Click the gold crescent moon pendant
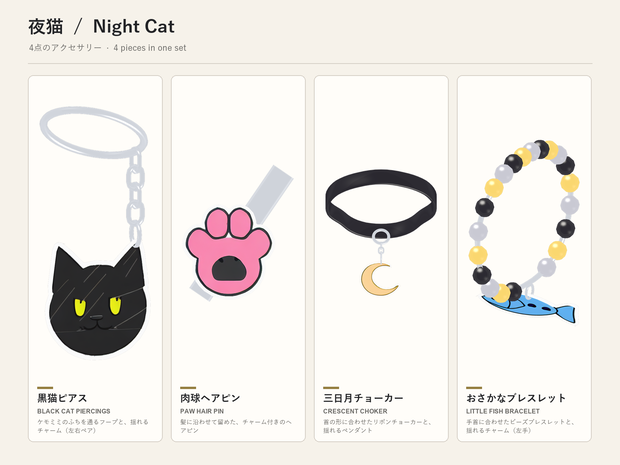 point(379,280)
